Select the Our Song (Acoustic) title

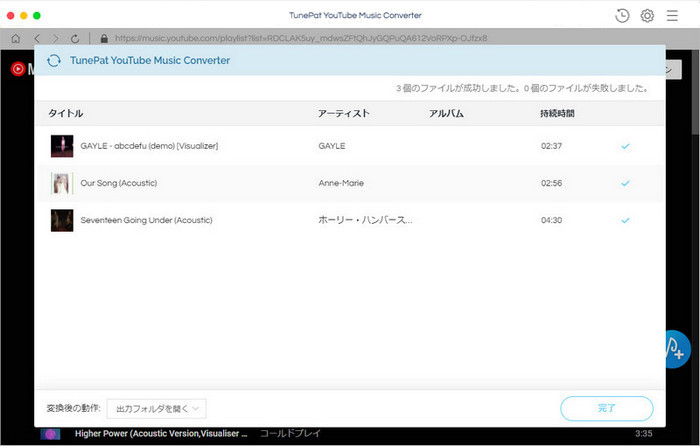(x=119, y=183)
